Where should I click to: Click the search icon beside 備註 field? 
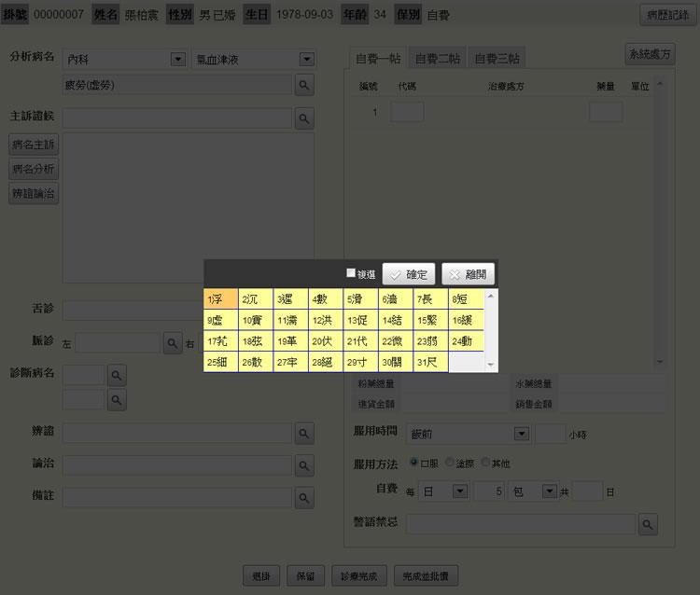[x=304, y=496]
